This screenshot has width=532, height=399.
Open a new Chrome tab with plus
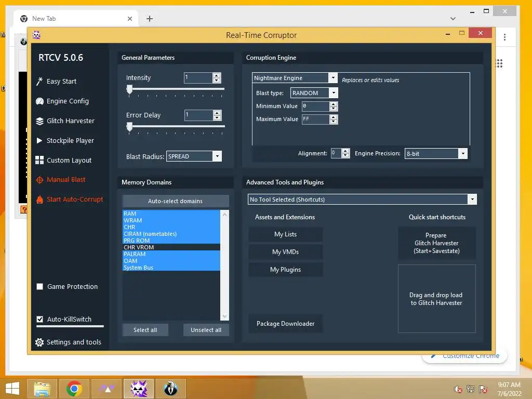(x=150, y=19)
